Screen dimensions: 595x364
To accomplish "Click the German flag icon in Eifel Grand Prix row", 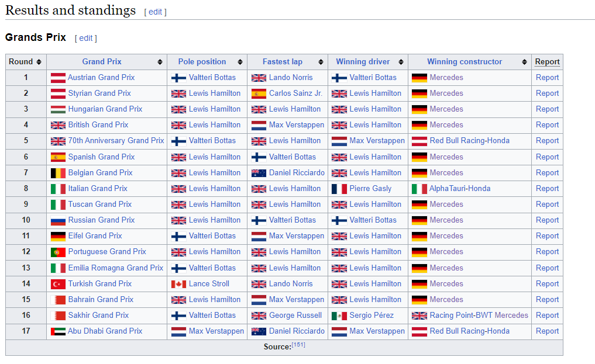I will coord(58,237).
